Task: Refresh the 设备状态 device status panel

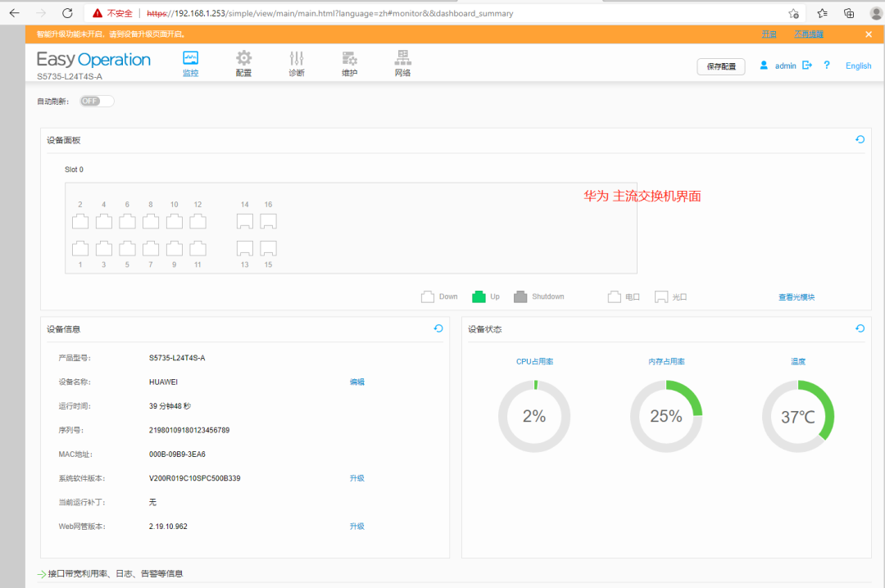Action: tap(860, 328)
